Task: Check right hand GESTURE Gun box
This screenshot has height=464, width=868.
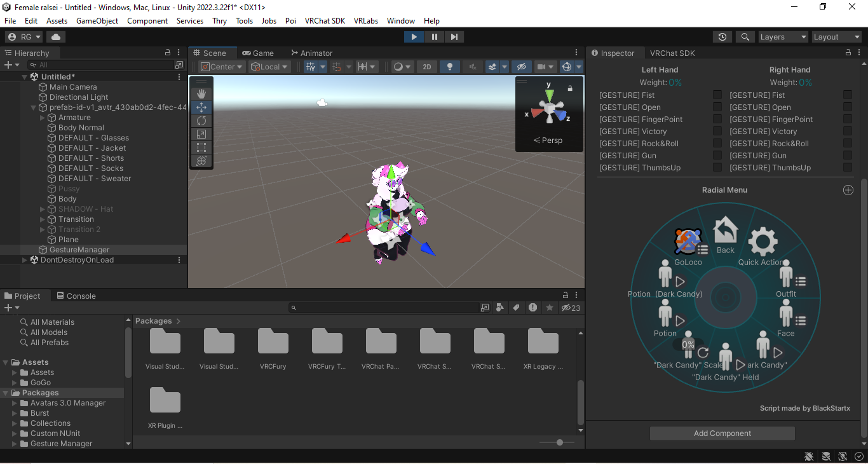Action: point(848,156)
